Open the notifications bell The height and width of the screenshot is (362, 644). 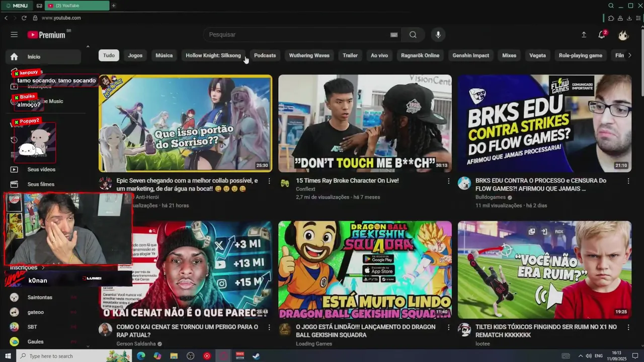point(602,35)
